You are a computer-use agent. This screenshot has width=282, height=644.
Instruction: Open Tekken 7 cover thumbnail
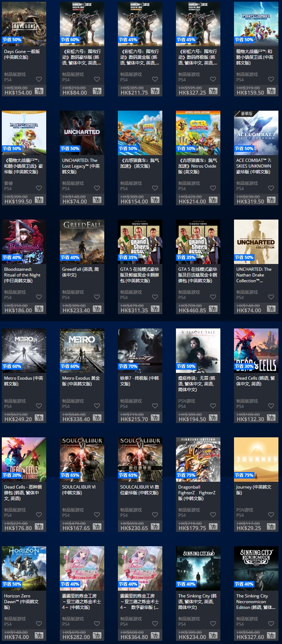[x=140, y=350]
